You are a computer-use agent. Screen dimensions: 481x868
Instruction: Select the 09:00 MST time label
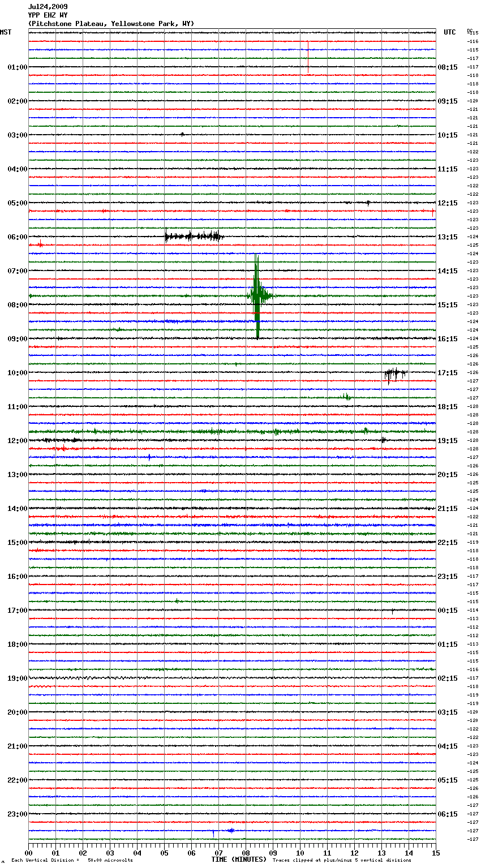click(x=18, y=339)
